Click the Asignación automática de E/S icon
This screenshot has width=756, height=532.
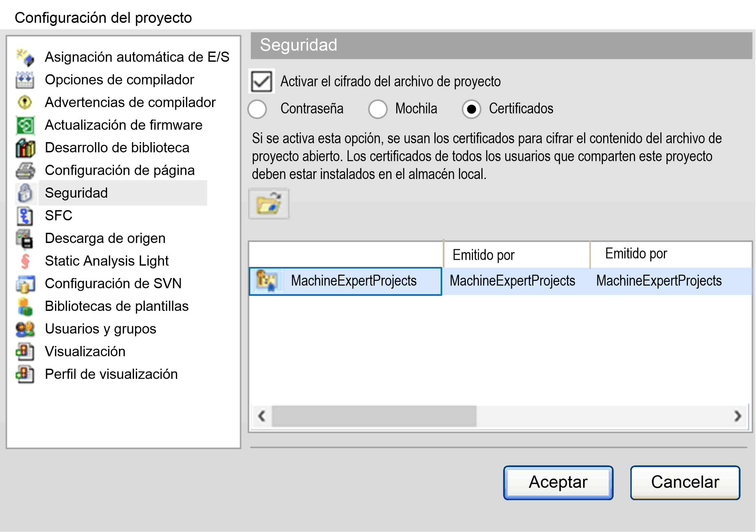point(25,57)
